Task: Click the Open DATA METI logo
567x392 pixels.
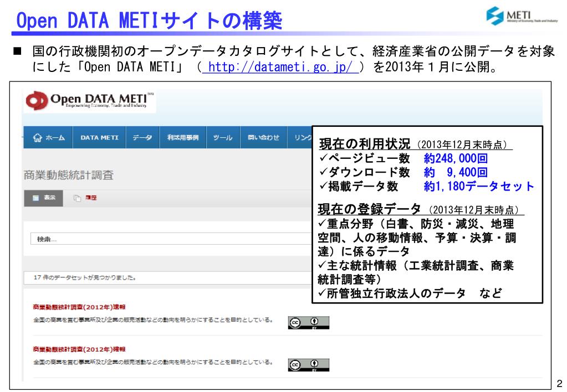Action: (x=90, y=100)
